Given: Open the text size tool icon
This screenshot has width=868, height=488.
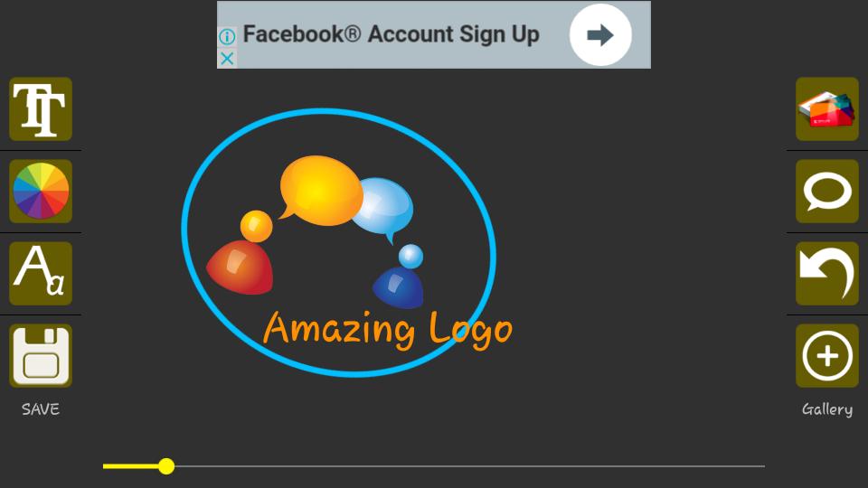Looking at the screenshot, I should [41, 109].
